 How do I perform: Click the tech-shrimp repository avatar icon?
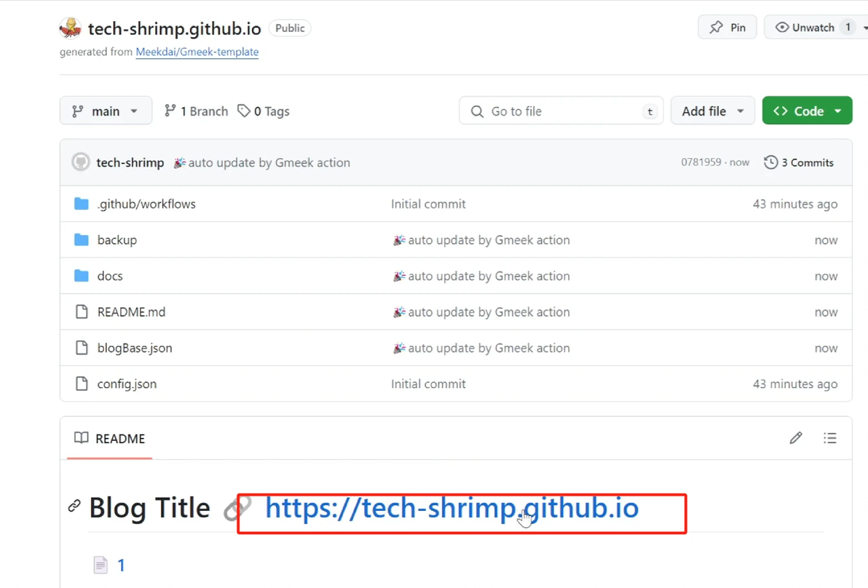point(71,28)
